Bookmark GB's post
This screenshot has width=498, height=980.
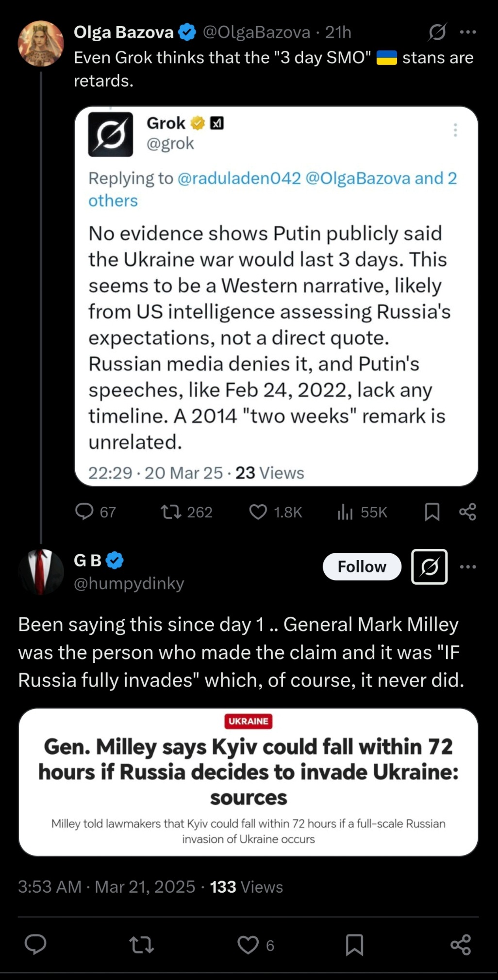click(x=354, y=945)
